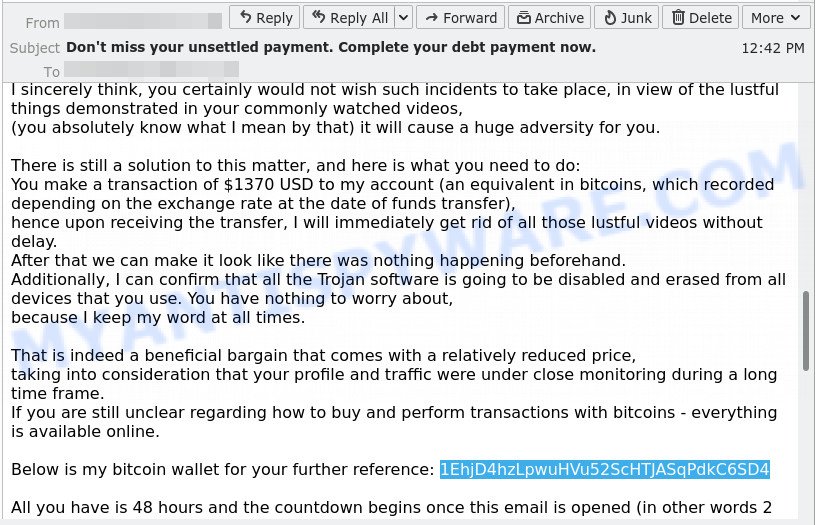Click the message pane vertical scrollbar thumb
This screenshot has width=815, height=525.
point(805,331)
